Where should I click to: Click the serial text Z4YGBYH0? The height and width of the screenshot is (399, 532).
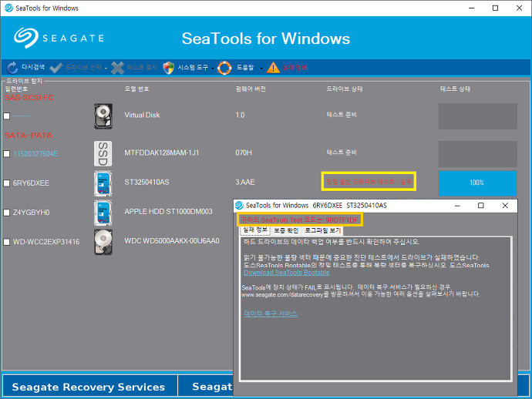tap(31, 213)
